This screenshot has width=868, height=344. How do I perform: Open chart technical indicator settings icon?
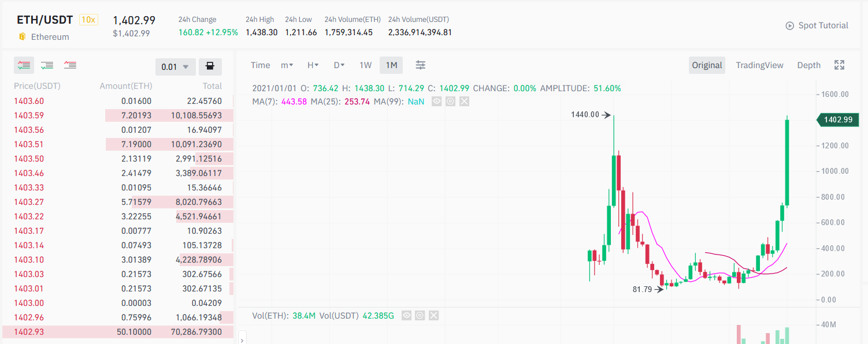[421, 65]
